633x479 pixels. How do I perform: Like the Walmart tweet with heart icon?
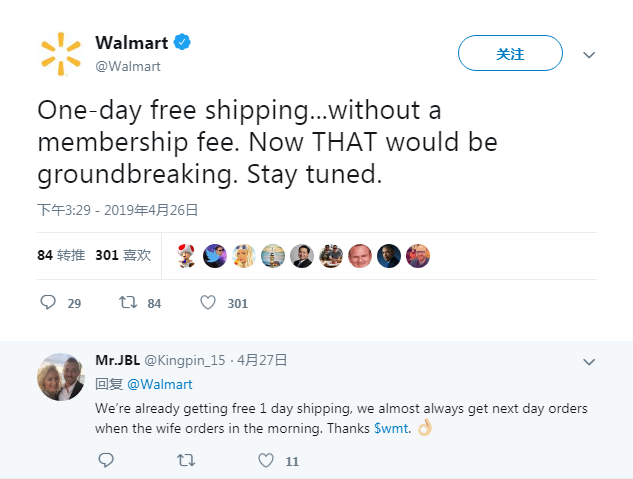click(x=208, y=302)
